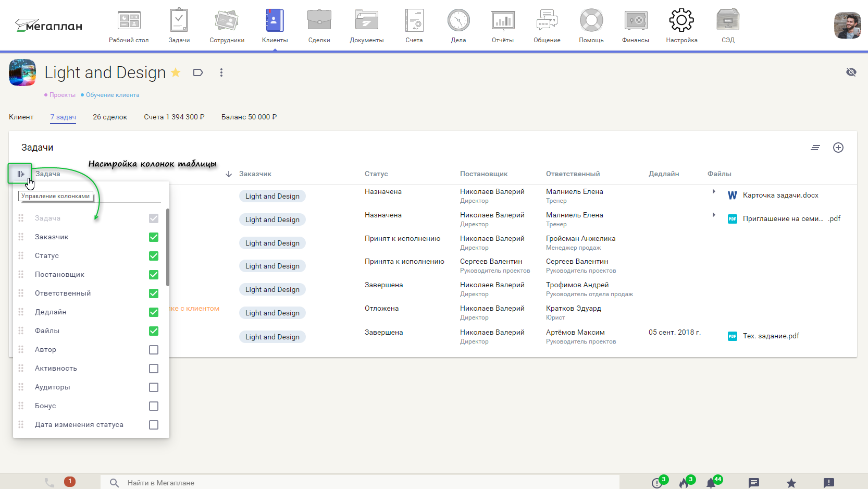
Task: Open user profile avatar
Action: (847, 26)
